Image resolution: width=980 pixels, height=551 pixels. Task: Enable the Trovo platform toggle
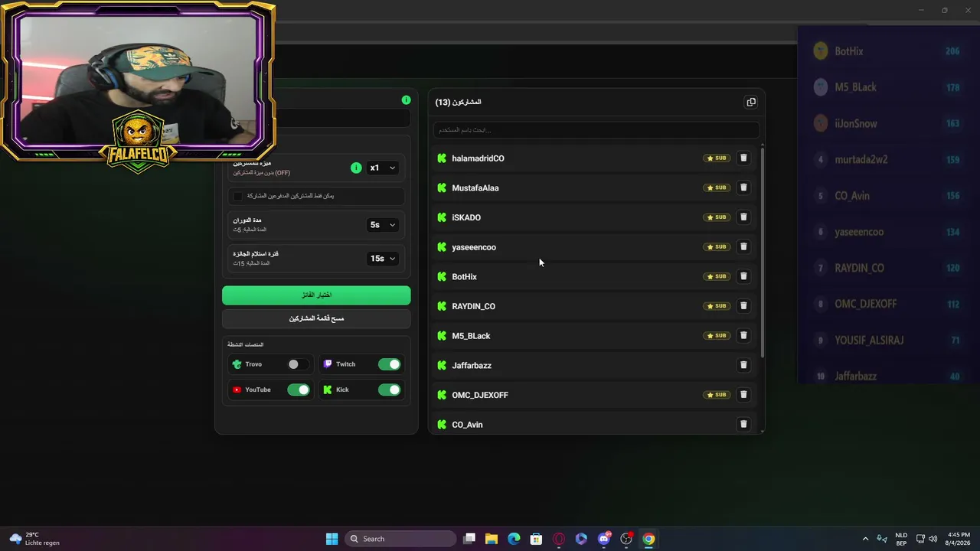point(298,364)
